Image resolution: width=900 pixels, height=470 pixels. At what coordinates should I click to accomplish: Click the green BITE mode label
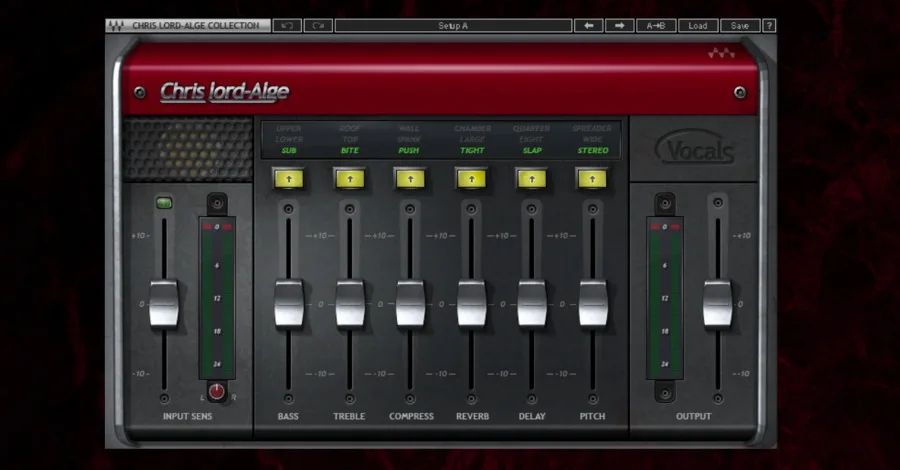350,150
